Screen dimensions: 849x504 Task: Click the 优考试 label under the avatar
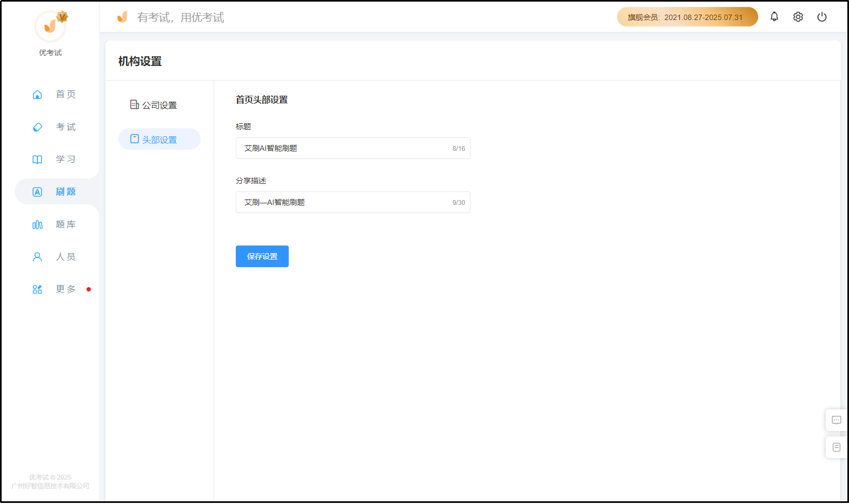[50, 52]
